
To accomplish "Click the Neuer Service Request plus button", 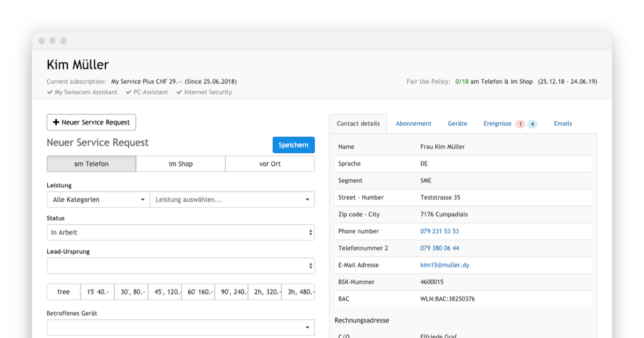I will click(x=91, y=122).
